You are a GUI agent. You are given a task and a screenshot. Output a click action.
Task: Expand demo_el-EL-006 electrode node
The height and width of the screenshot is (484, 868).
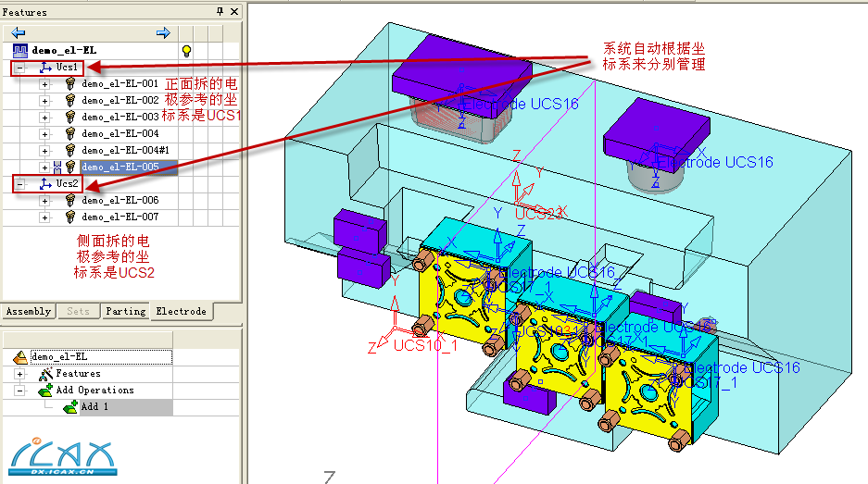44,200
